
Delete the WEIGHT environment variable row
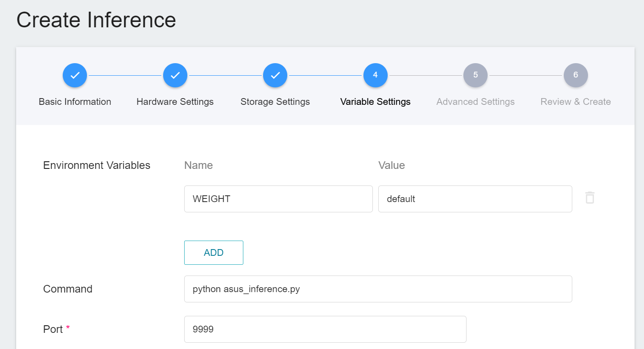coord(590,198)
